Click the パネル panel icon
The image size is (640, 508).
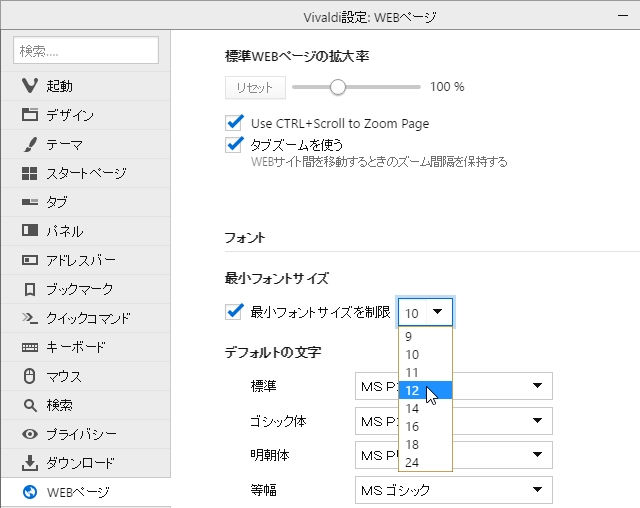point(30,231)
